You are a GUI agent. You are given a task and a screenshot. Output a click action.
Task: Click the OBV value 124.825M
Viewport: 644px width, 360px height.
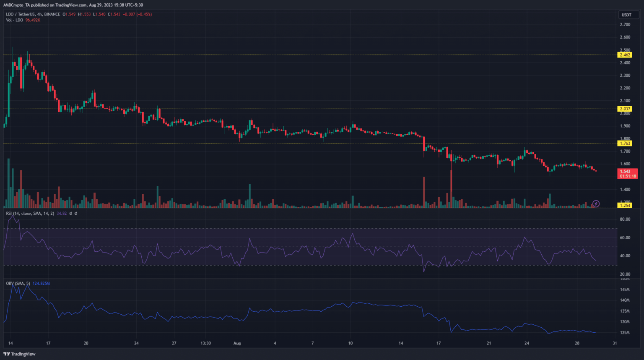pos(41,284)
